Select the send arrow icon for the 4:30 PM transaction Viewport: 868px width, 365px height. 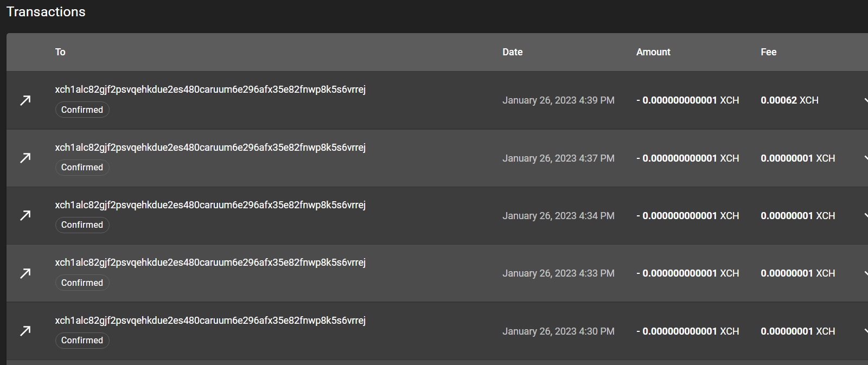click(x=25, y=331)
